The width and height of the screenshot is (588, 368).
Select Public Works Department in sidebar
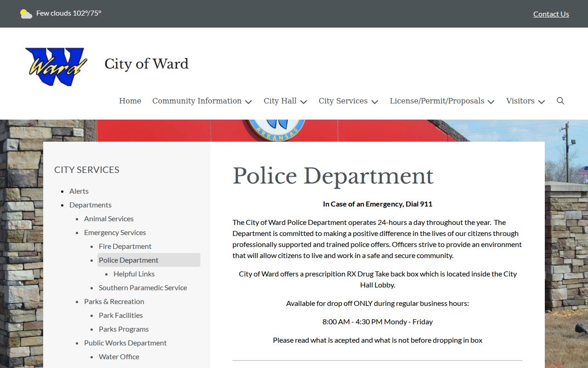point(125,343)
